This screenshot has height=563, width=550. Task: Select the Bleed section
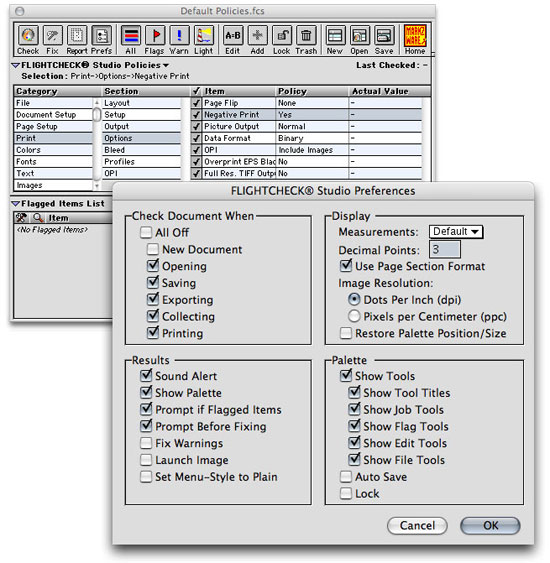coord(141,150)
